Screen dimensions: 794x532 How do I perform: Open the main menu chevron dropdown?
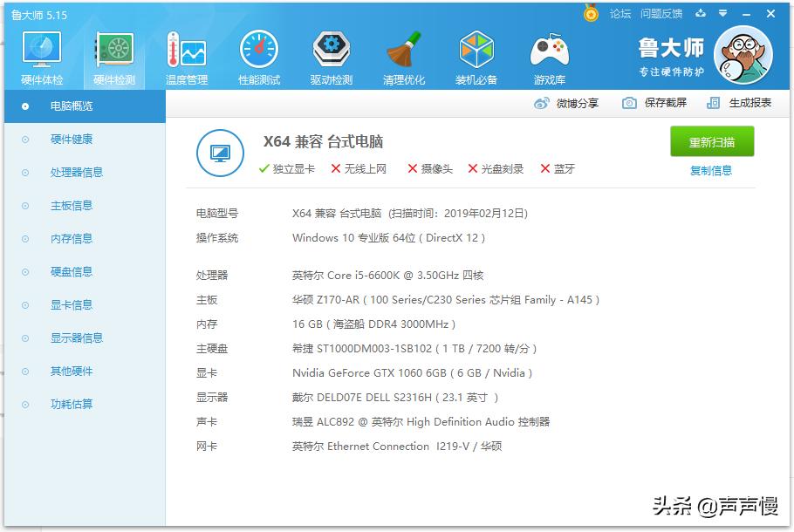tap(721, 14)
